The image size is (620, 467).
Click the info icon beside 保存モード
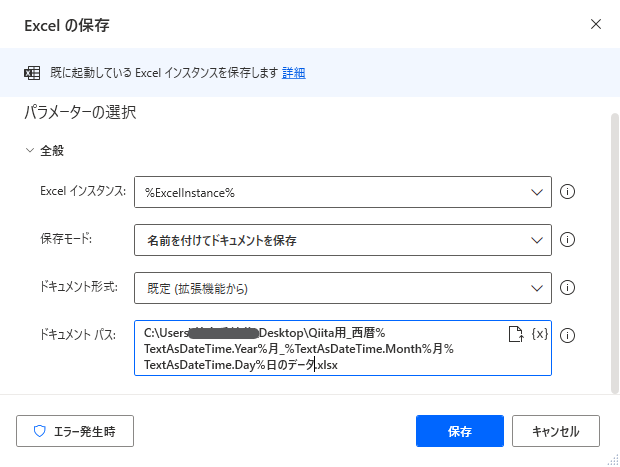pyautogui.click(x=567, y=240)
